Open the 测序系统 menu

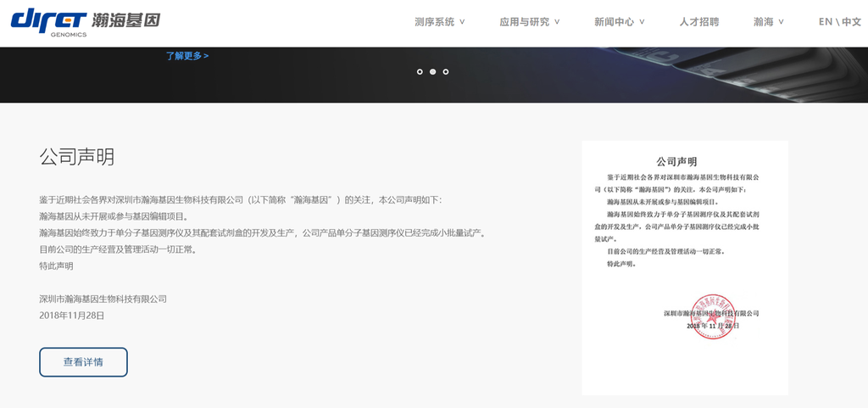[435, 22]
